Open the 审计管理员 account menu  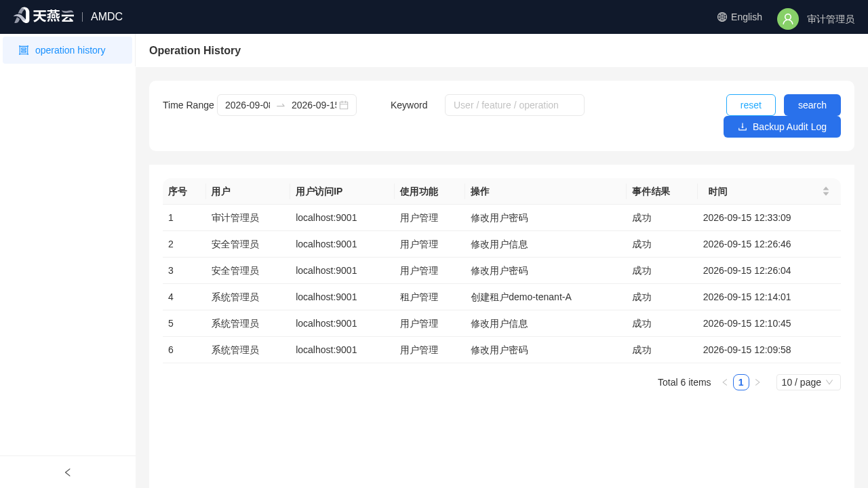click(831, 19)
